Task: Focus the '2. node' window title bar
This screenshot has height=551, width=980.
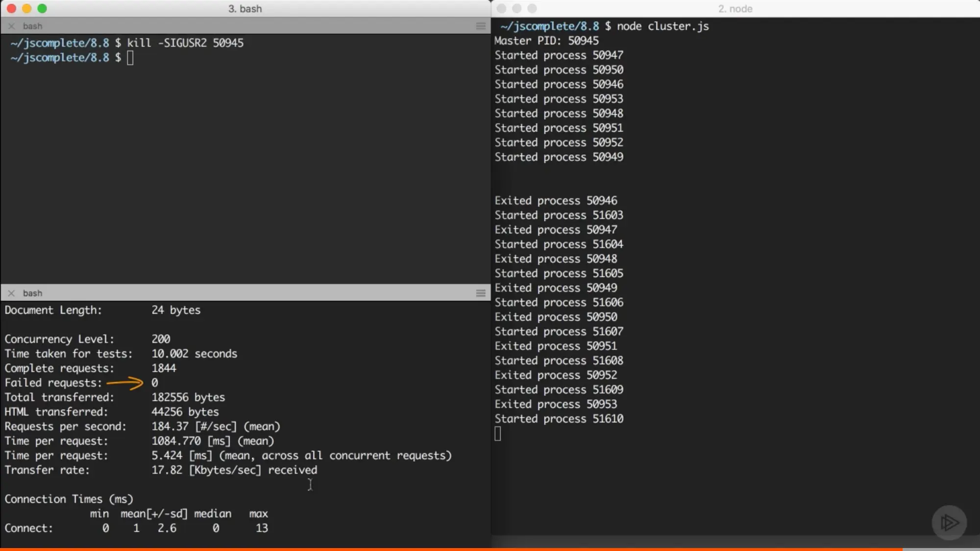Action: point(735,8)
